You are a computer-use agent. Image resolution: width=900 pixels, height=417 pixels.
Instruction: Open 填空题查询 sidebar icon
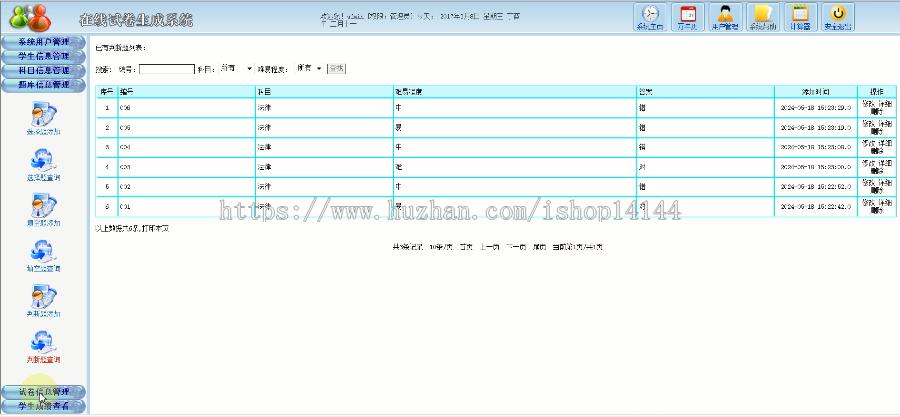coord(44,256)
